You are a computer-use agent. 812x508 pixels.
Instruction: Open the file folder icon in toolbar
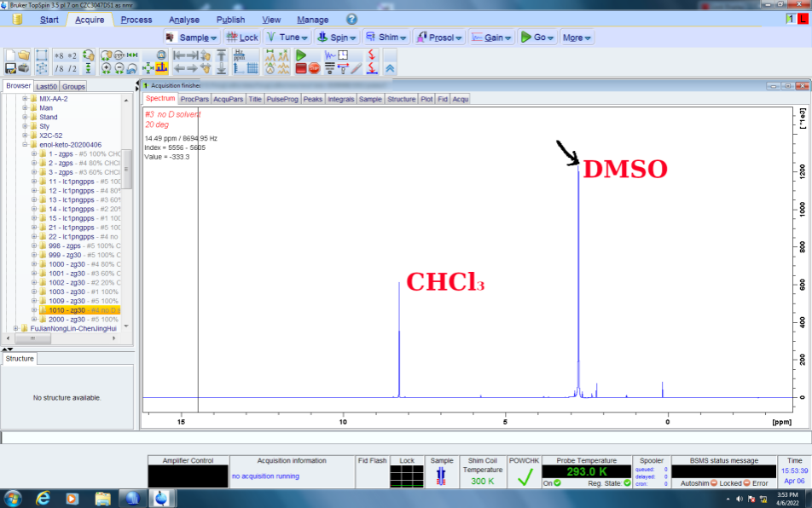[x=24, y=55]
